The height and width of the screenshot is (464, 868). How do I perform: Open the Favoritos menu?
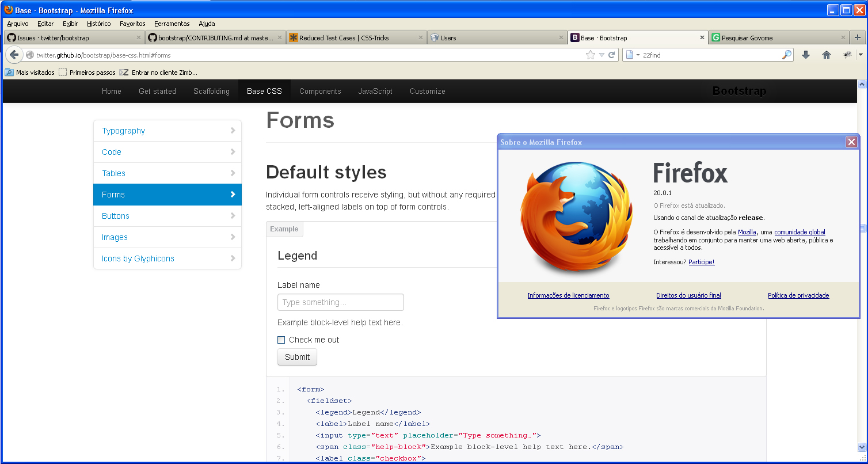pos(132,24)
